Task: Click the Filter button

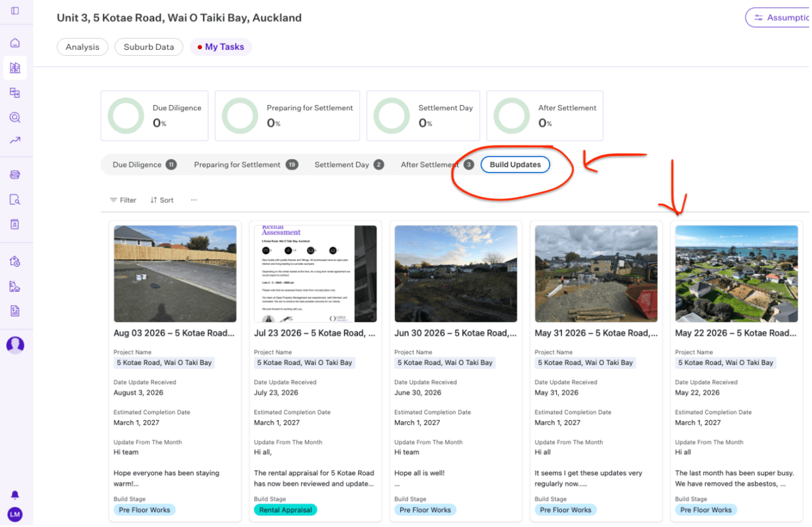Action: [x=124, y=201]
